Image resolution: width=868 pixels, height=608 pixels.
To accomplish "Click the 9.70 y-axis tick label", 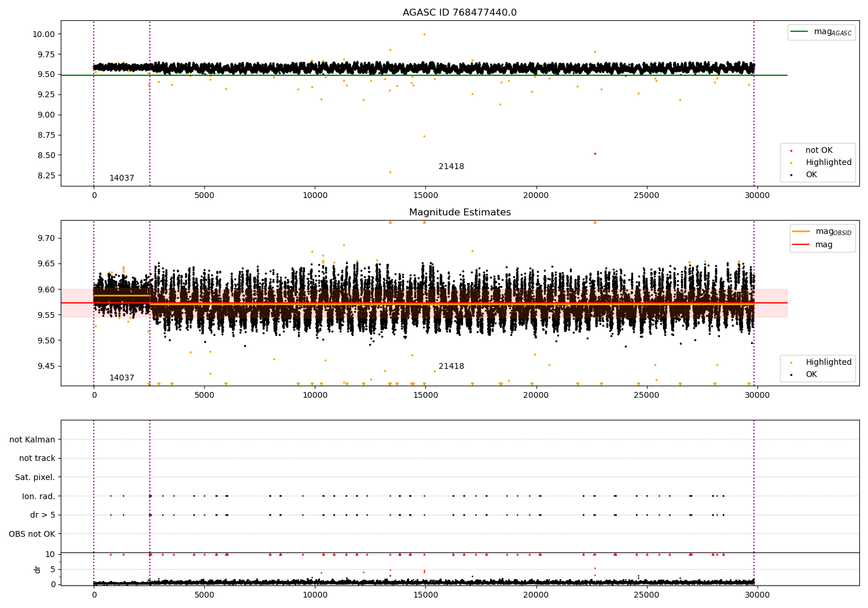I will pyautogui.click(x=46, y=238).
